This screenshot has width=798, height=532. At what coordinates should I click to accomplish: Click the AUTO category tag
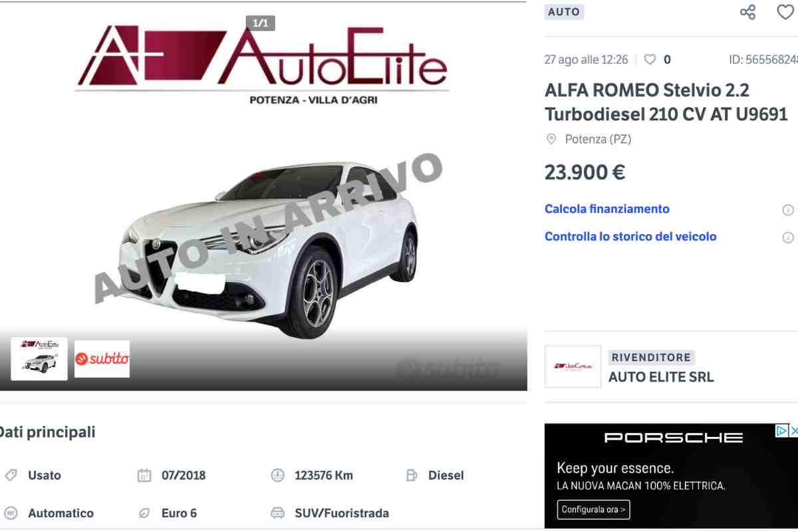pyautogui.click(x=564, y=11)
